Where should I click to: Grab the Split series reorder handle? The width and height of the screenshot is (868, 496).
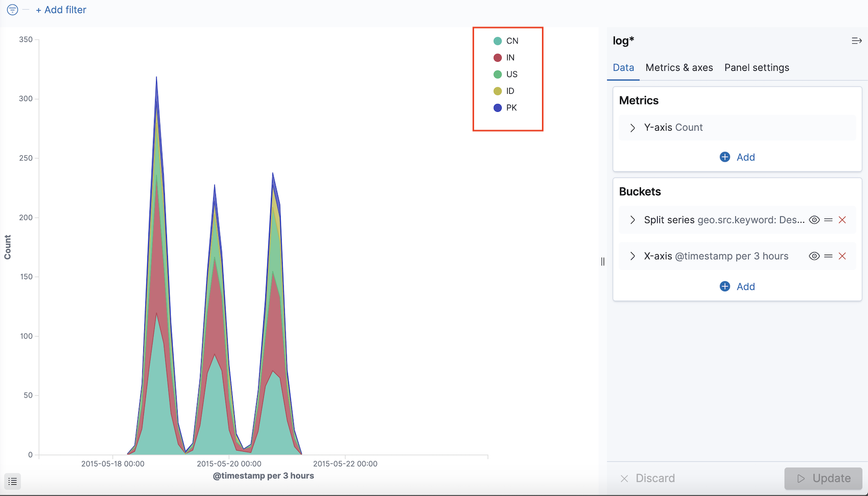pyautogui.click(x=828, y=220)
